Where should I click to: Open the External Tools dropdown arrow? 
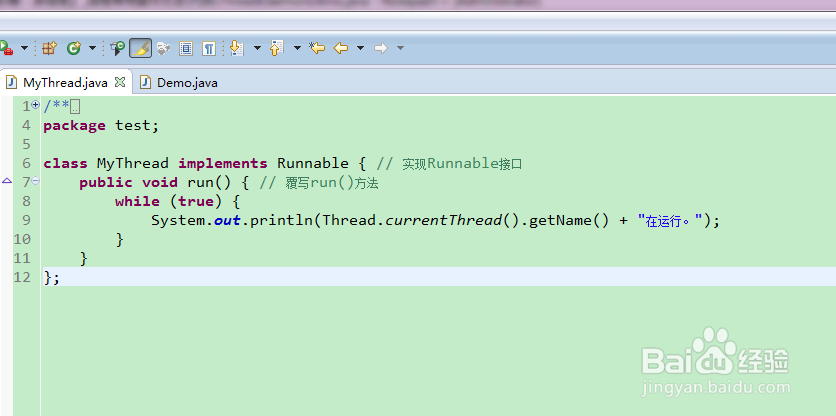tap(25, 49)
